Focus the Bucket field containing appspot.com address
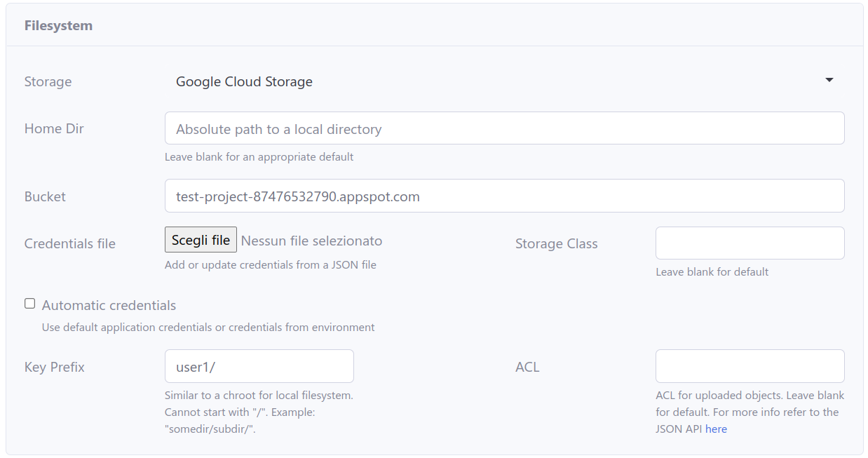The height and width of the screenshot is (458, 868). click(x=504, y=196)
